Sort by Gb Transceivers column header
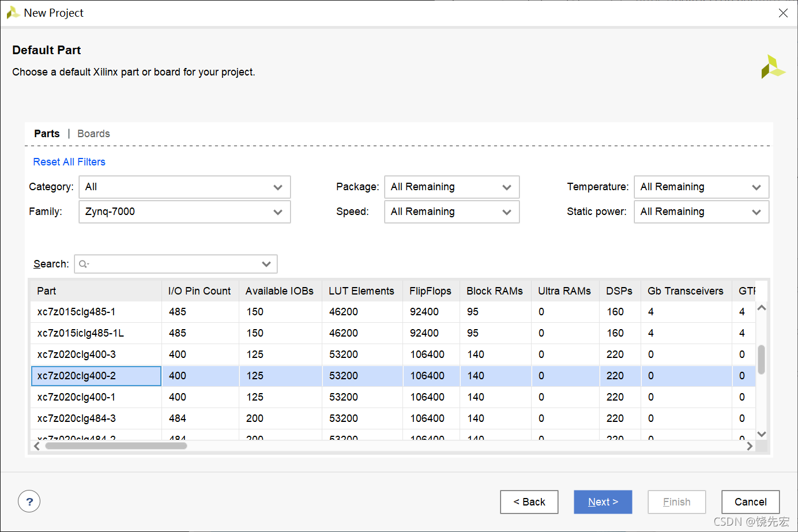 coord(686,291)
